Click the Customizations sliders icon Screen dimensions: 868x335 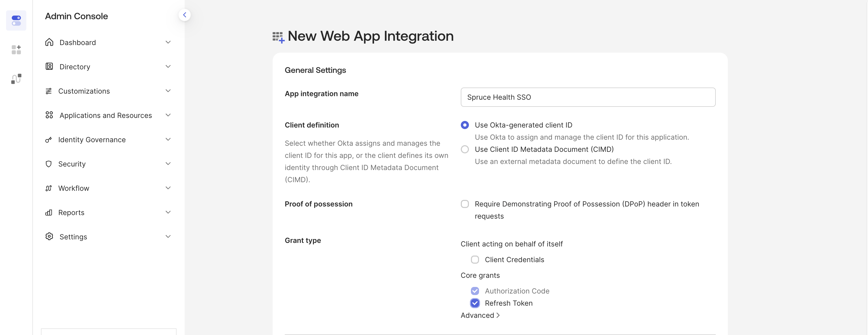tap(49, 91)
